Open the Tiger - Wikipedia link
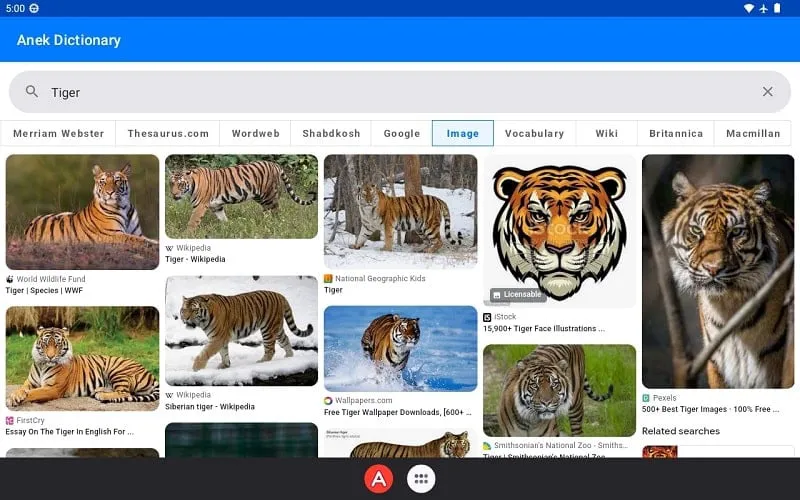 pos(195,259)
